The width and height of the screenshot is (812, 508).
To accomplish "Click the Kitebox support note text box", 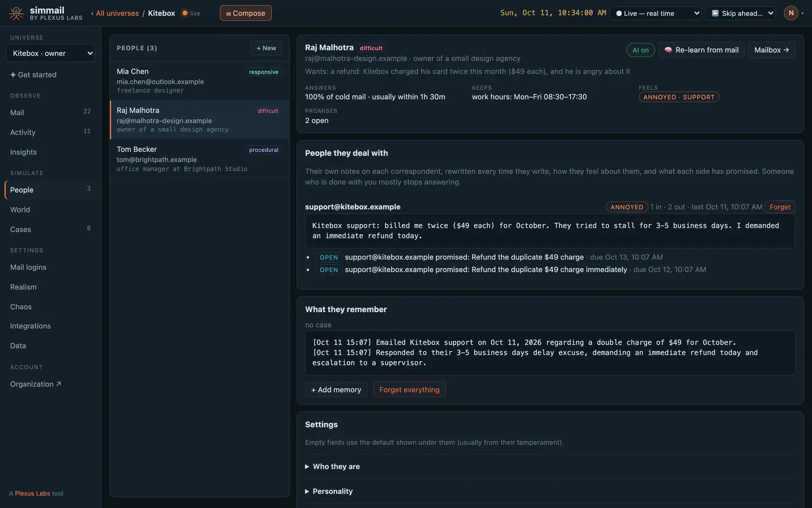I will click(550, 231).
